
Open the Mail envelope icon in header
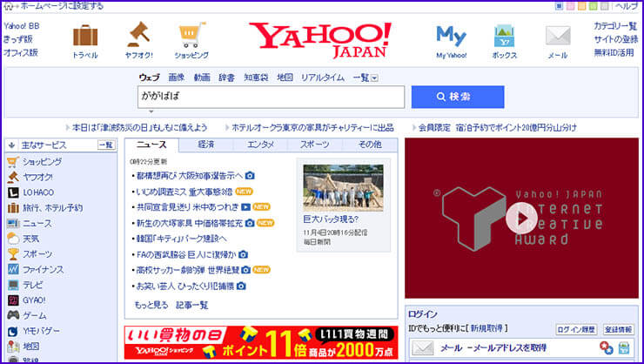click(557, 36)
